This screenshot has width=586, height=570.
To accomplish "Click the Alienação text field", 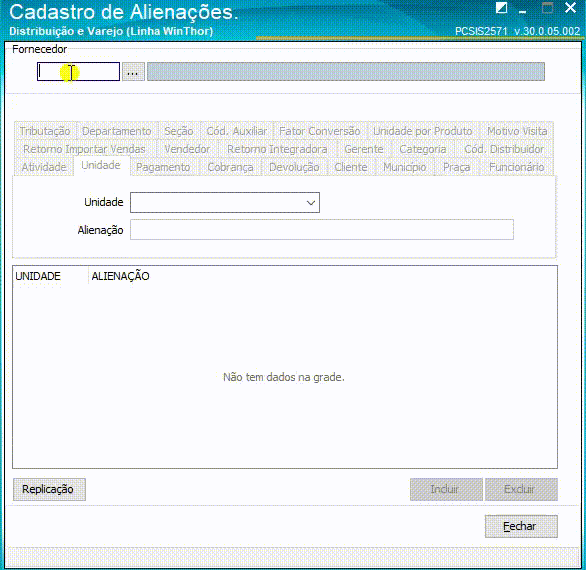I will click(322, 229).
